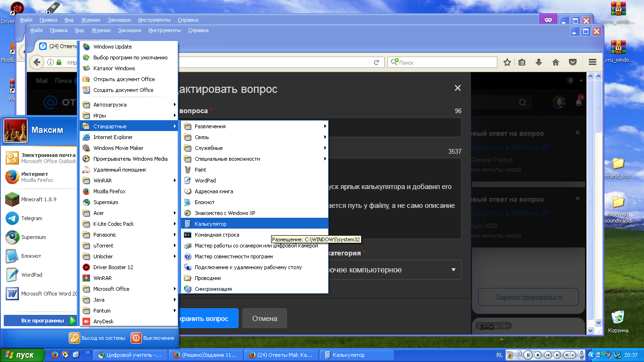Expand the Специальные возможности submenu

point(255,159)
